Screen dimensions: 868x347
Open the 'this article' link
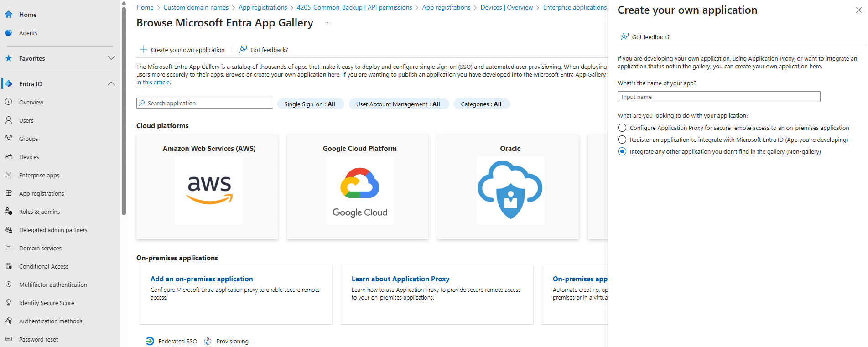pos(156,83)
